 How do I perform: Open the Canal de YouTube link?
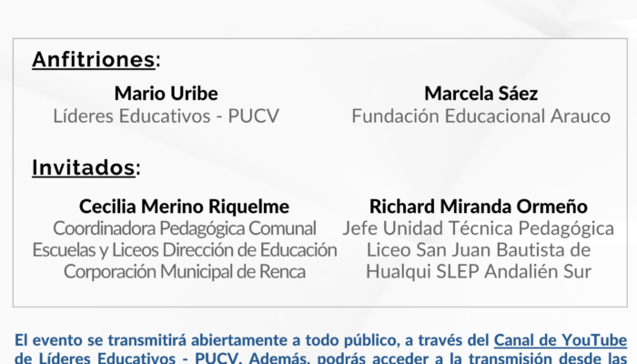[561, 340]
